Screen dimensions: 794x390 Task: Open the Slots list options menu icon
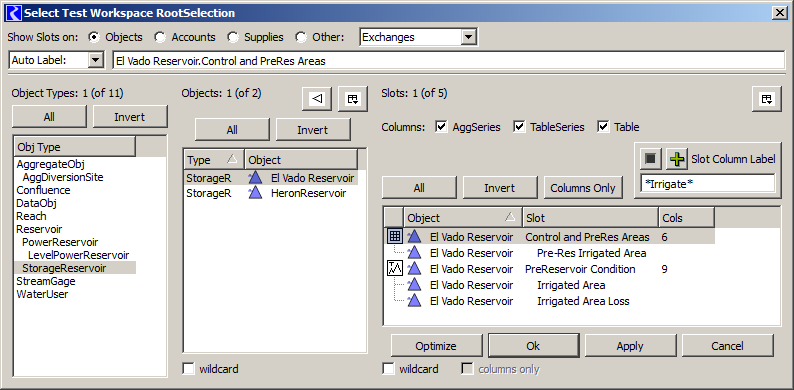767,99
